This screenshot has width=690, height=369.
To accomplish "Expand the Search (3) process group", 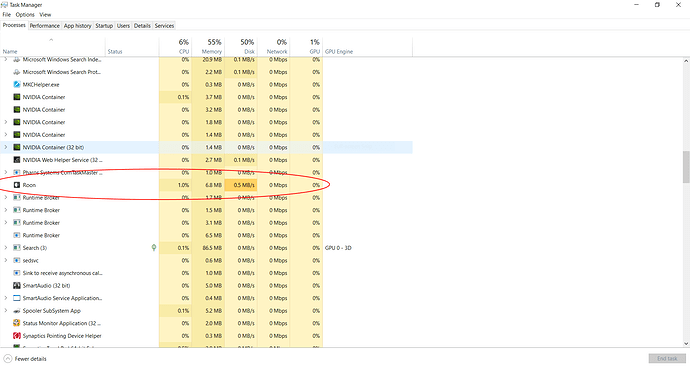I will click(x=6, y=248).
